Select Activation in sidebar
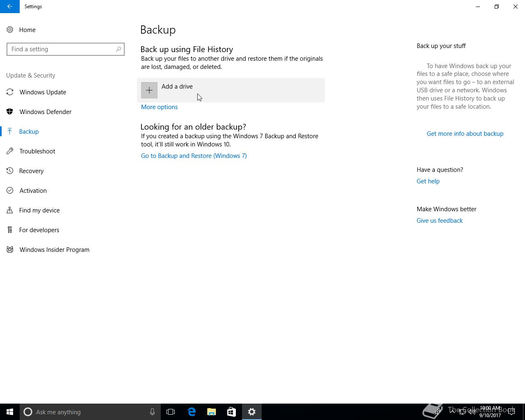525x420 pixels. tap(66, 191)
